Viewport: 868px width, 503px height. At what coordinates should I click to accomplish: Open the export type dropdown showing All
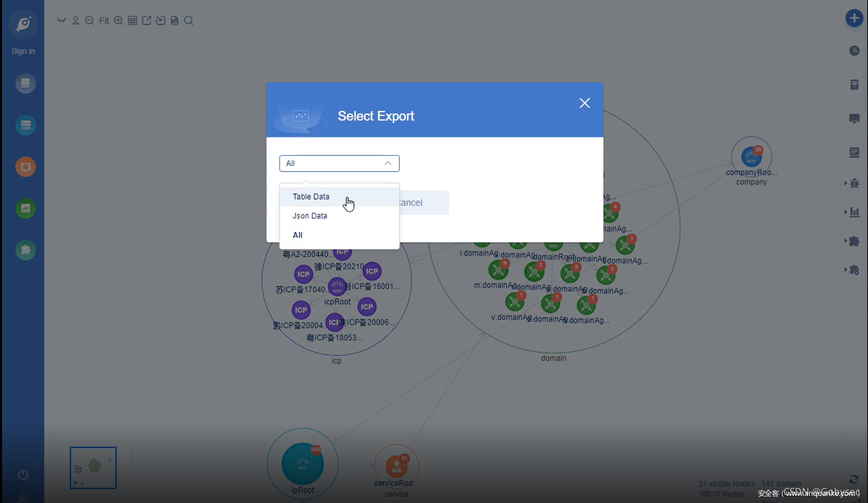339,163
